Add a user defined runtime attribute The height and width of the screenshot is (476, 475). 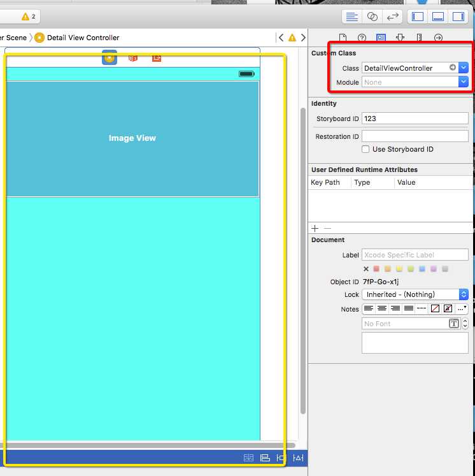click(315, 228)
